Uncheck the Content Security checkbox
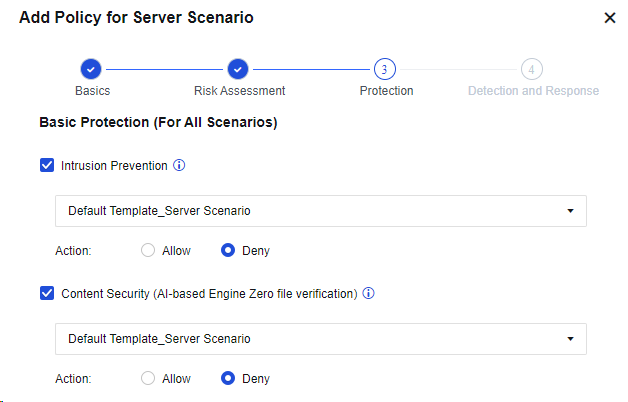Viewport: 628px width, 402px height. click(47, 294)
